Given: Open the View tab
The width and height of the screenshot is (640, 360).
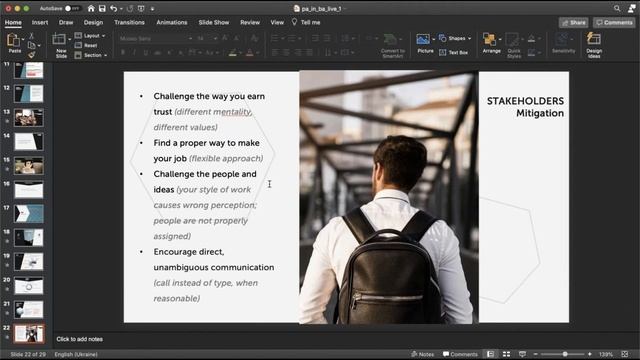Looking at the screenshot, I should 277,22.
